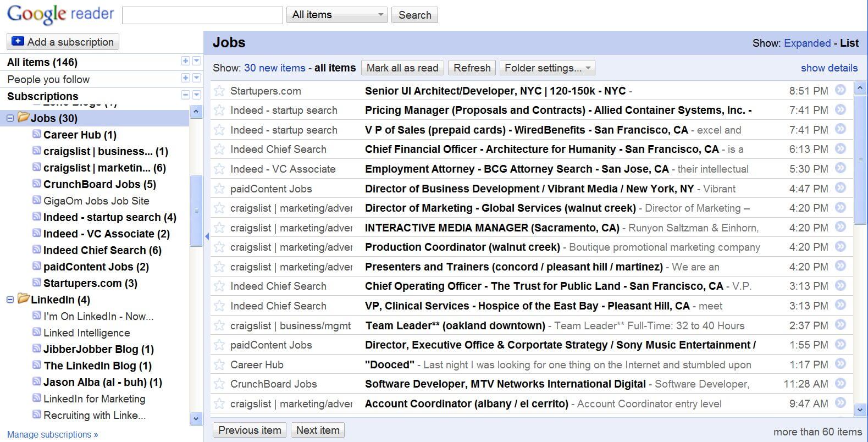868x442 pixels.
Task: Click the LinkedIn folder icon in sidebar
Action: pyautogui.click(x=23, y=299)
